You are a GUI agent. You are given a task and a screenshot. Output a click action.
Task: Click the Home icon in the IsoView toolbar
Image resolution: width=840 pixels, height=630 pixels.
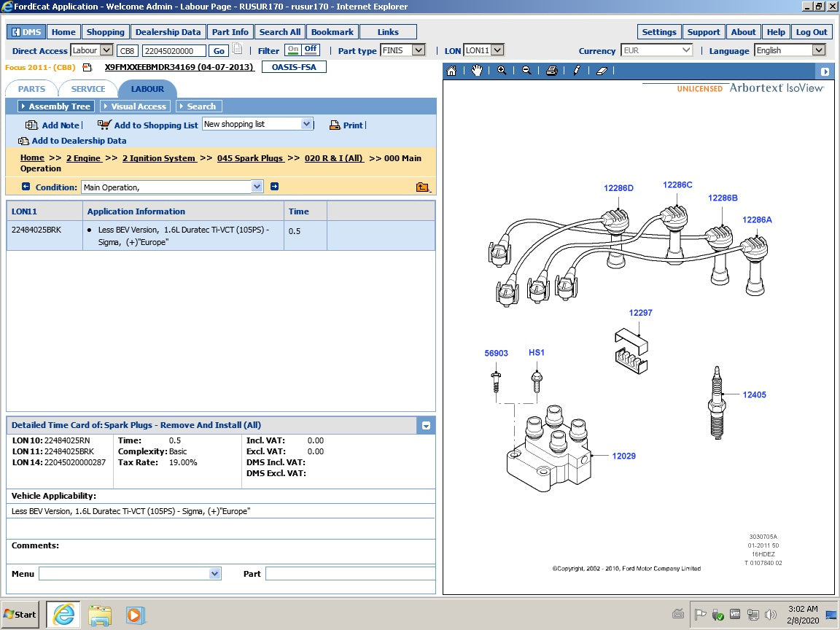451,71
